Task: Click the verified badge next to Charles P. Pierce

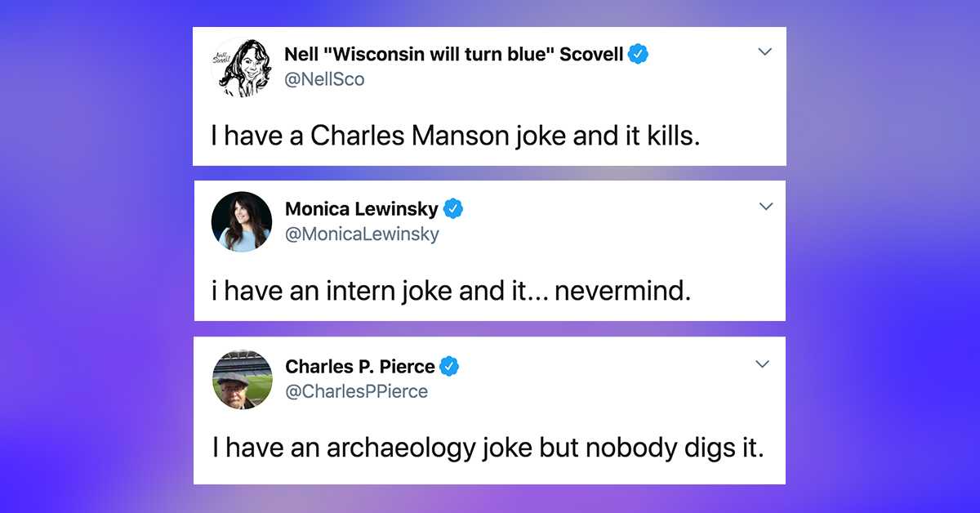Action: 449,367
